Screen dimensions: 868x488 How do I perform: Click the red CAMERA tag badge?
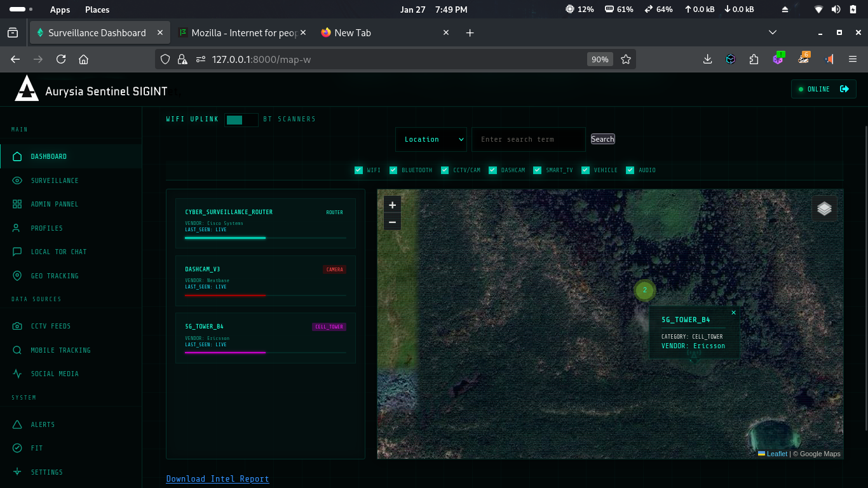coord(334,269)
